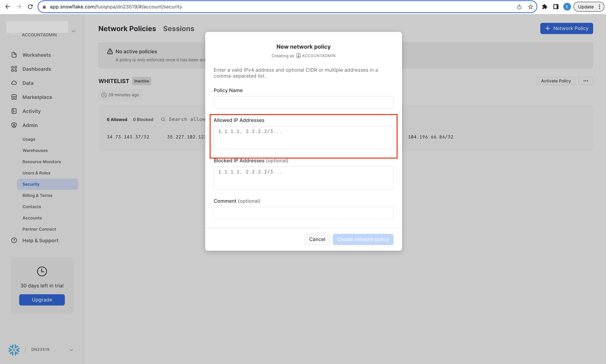Select the 104.196.66.86/32 address entry
Screen dimensions: 606x364
tap(431, 137)
